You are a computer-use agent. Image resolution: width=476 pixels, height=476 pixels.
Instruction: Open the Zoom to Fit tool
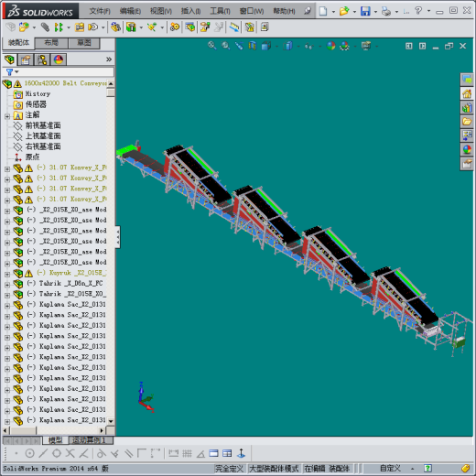pos(211,46)
